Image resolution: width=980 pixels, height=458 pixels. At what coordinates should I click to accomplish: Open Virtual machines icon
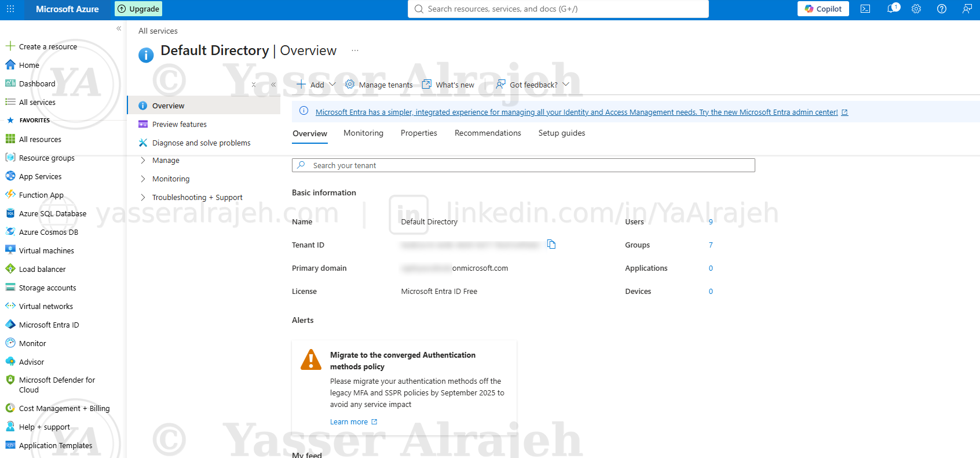point(10,250)
